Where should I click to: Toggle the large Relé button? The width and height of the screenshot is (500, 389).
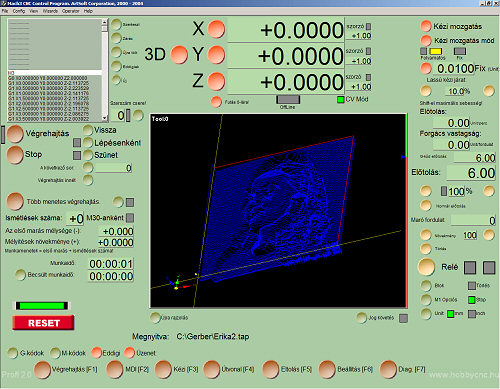426,267
